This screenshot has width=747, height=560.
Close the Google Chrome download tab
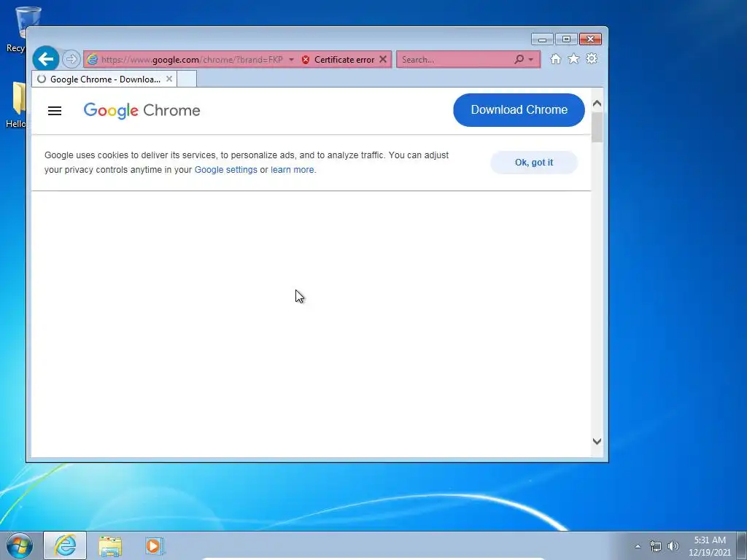click(169, 79)
